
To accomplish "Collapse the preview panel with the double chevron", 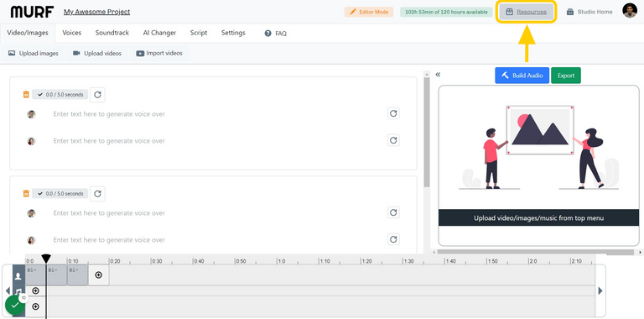I will tap(438, 75).
